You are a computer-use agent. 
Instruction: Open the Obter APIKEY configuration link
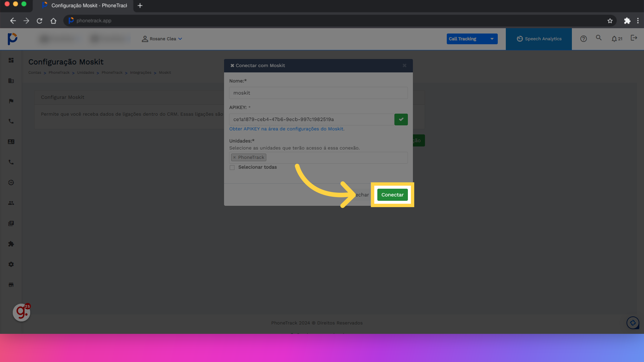(286, 129)
